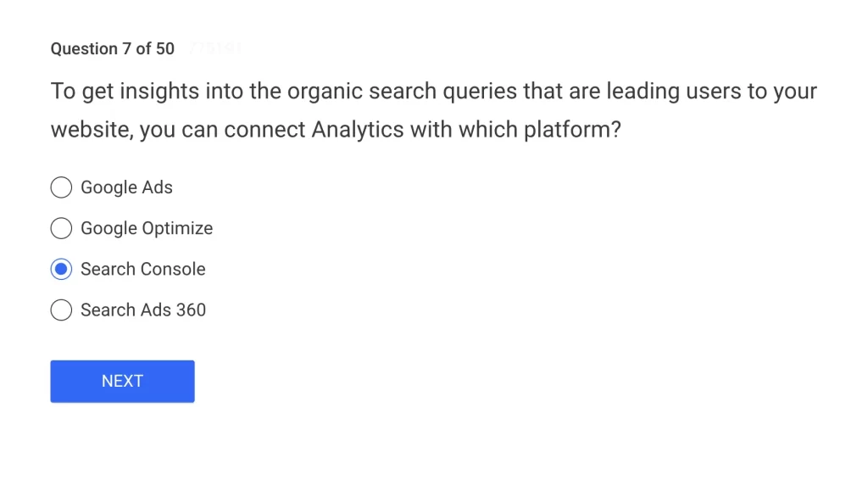Click the word "users" in the question
This screenshot has width=868, height=480.
click(710, 91)
